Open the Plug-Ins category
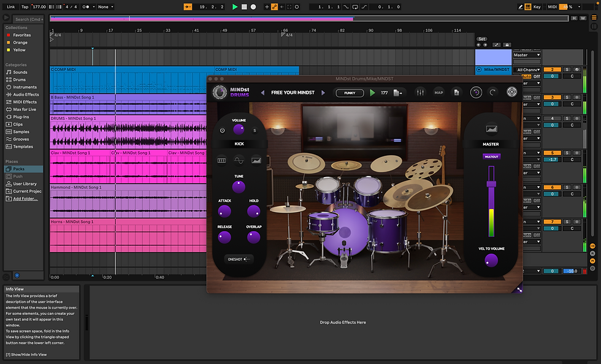Viewport: 601px width, 364px height. coord(21,117)
